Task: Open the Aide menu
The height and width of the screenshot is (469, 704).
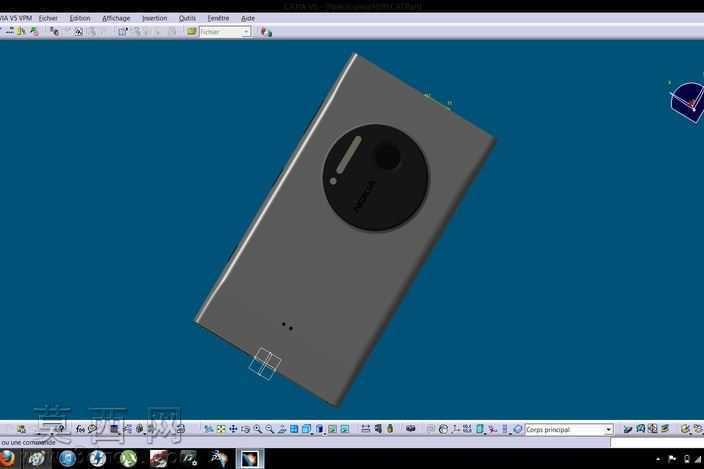Action: pos(248,18)
